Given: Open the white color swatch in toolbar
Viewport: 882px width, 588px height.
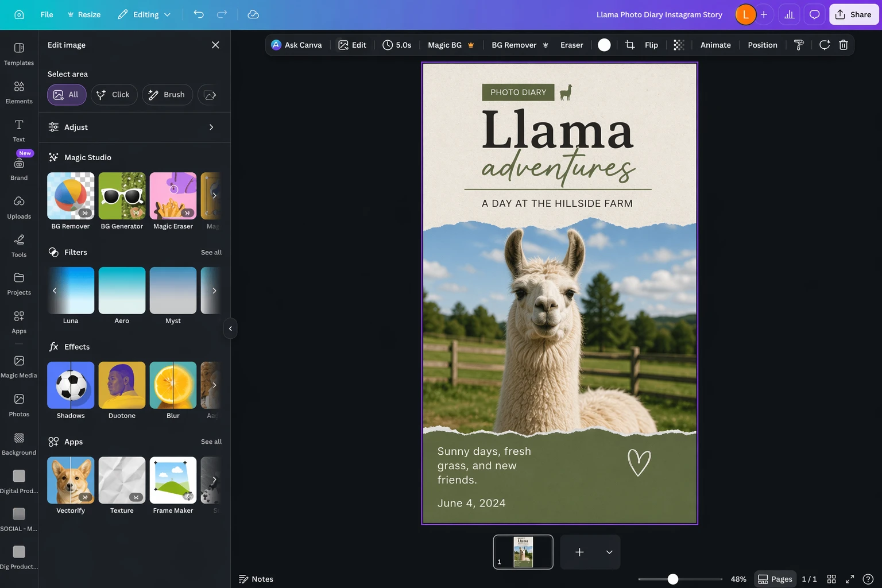Looking at the screenshot, I should tap(604, 44).
